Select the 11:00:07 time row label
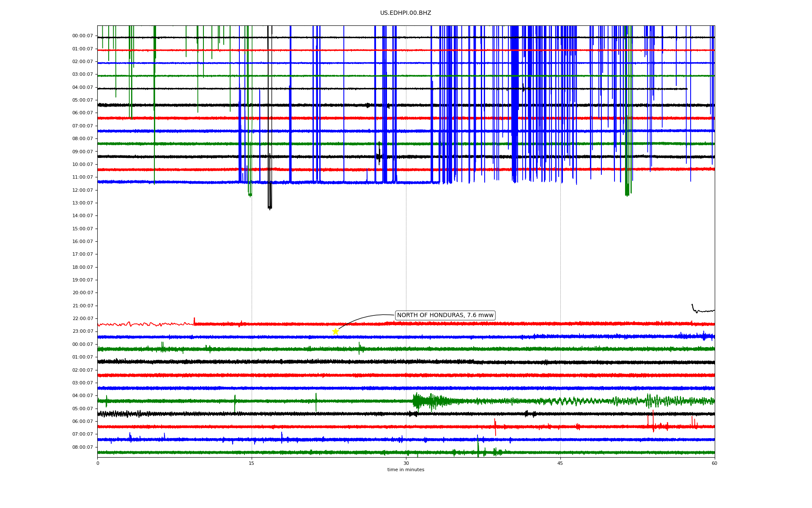 click(82, 177)
